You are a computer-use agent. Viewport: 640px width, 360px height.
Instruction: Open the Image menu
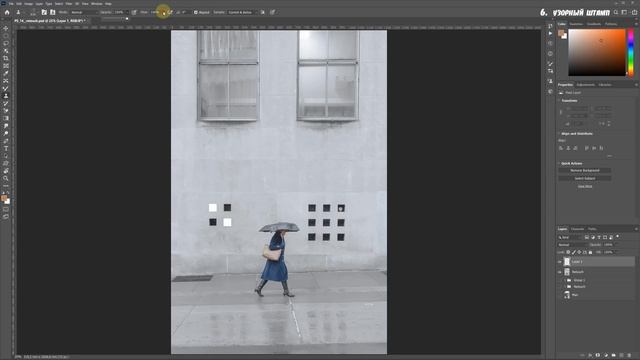[x=28, y=4]
